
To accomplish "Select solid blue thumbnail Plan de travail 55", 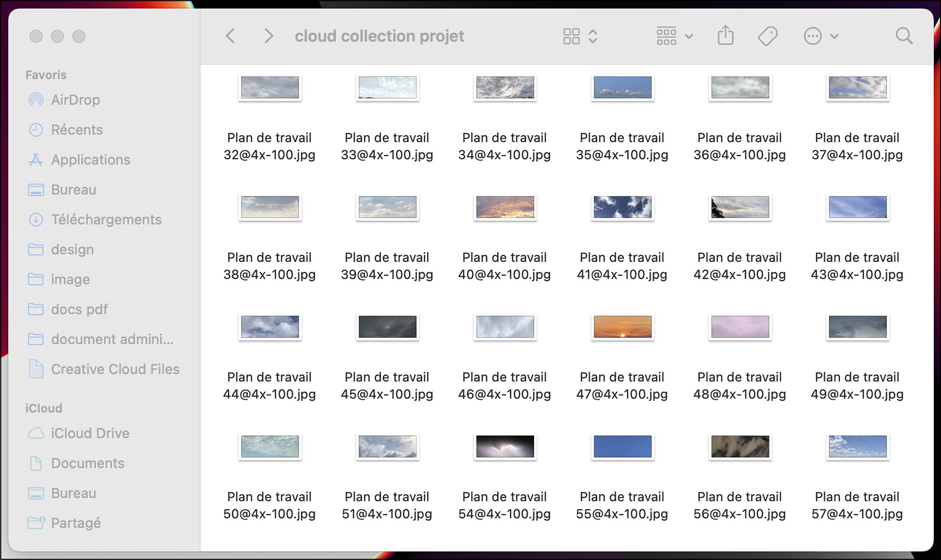I will 622,446.
